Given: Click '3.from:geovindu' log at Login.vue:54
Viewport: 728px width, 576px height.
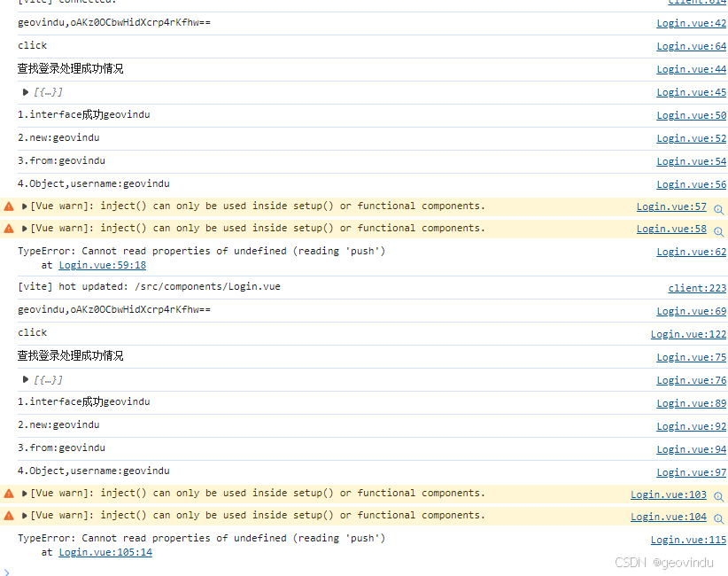Looking at the screenshot, I should click(x=61, y=160).
